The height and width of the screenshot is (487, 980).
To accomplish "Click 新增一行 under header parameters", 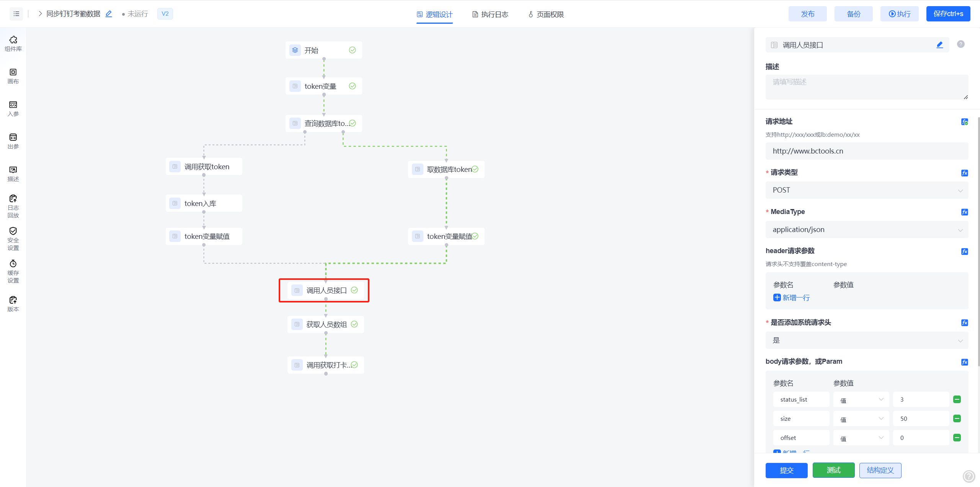I will click(791, 297).
